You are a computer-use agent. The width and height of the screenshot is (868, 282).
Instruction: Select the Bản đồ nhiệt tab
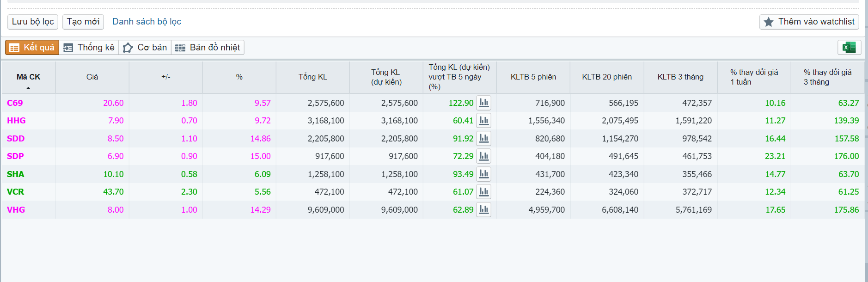pyautogui.click(x=208, y=48)
